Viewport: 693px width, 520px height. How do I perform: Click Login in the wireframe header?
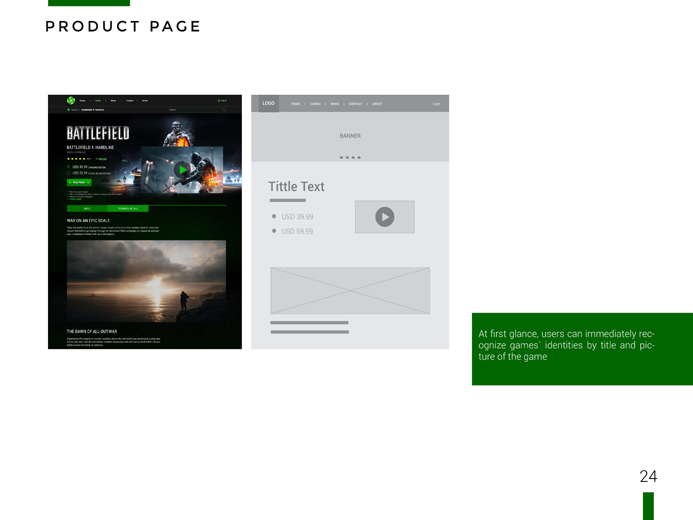[x=437, y=104]
